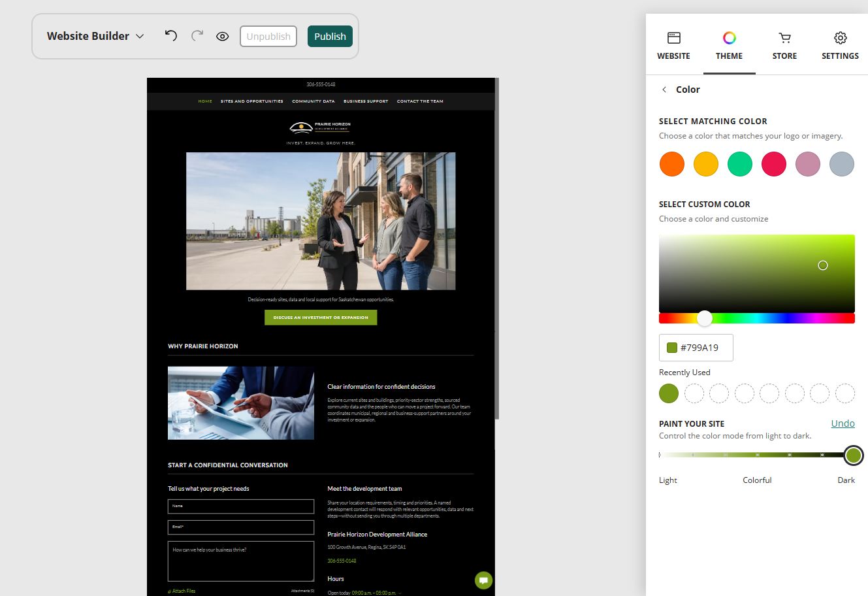Click the 'How can we help' message box
868x596 pixels.
241,561
